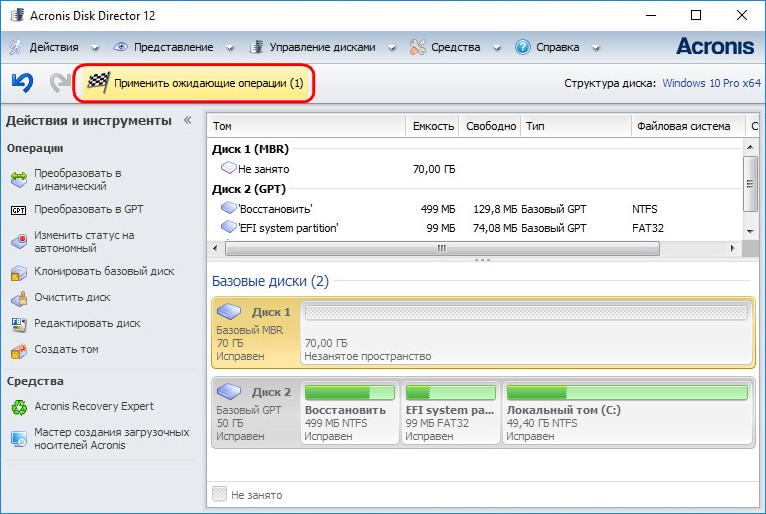The height and width of the screenshot is (514, 766).
Task: Click the Acronis Recovery Expert icon
Action: (19, 407)
